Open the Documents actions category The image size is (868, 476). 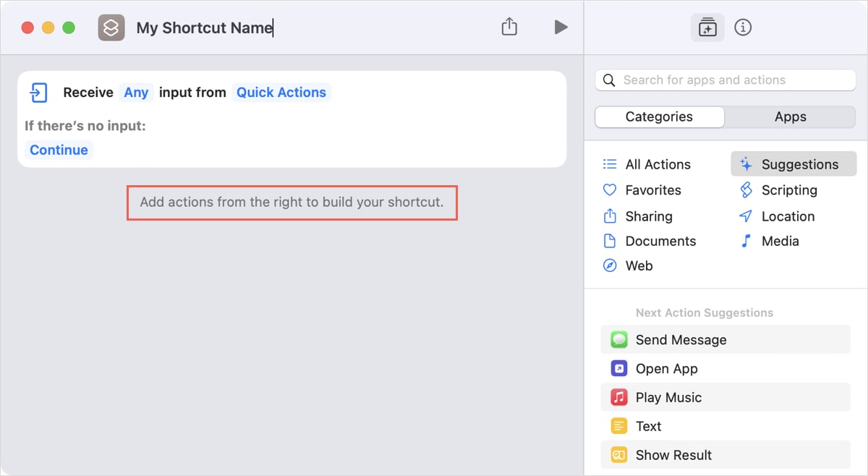point(660,241)
